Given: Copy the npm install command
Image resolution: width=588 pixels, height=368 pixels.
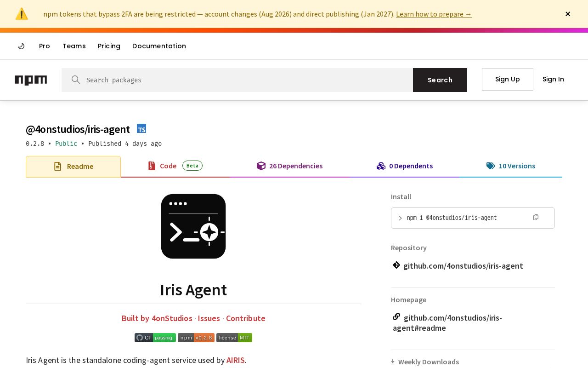Looking at the screenshot, I should 536,218.
